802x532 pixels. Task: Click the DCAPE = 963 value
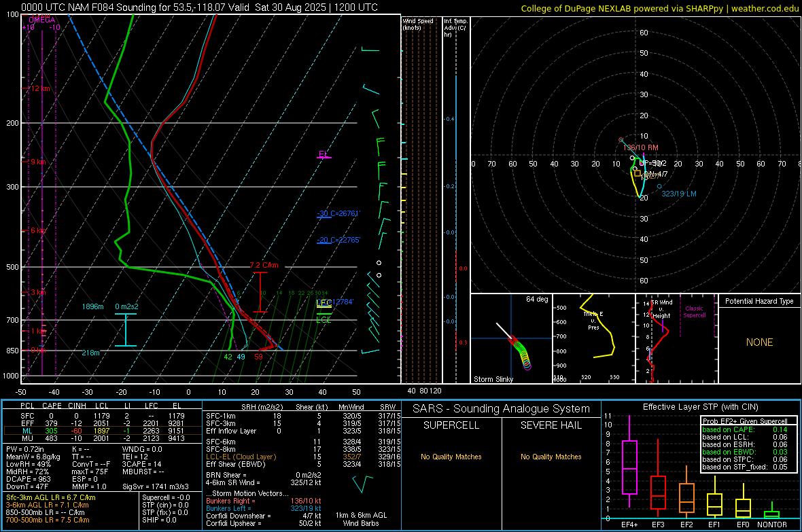point(28,479)
